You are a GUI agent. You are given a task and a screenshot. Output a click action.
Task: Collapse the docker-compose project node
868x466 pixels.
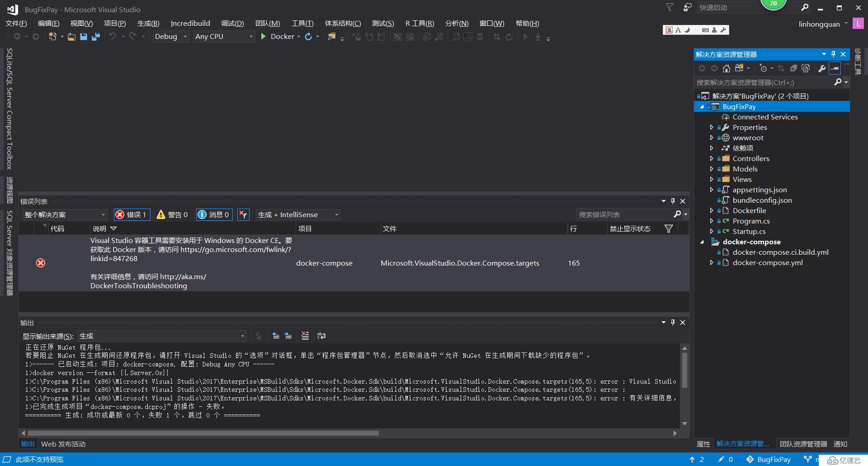(702, 242)
